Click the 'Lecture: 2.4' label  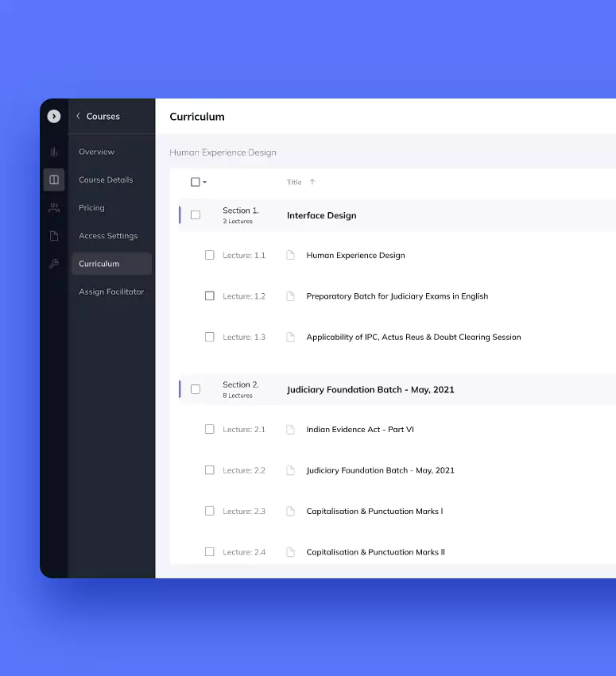[x=244, y=552]
